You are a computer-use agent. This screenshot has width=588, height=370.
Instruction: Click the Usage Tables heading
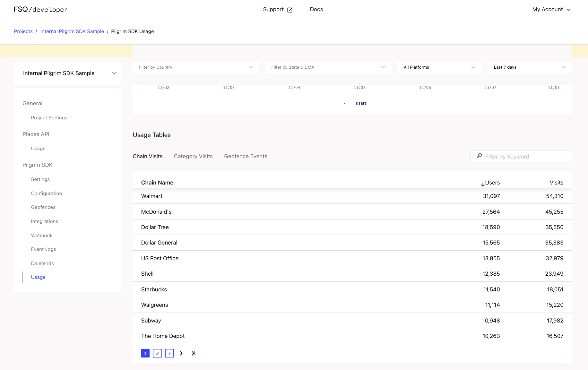click(152, 135)
